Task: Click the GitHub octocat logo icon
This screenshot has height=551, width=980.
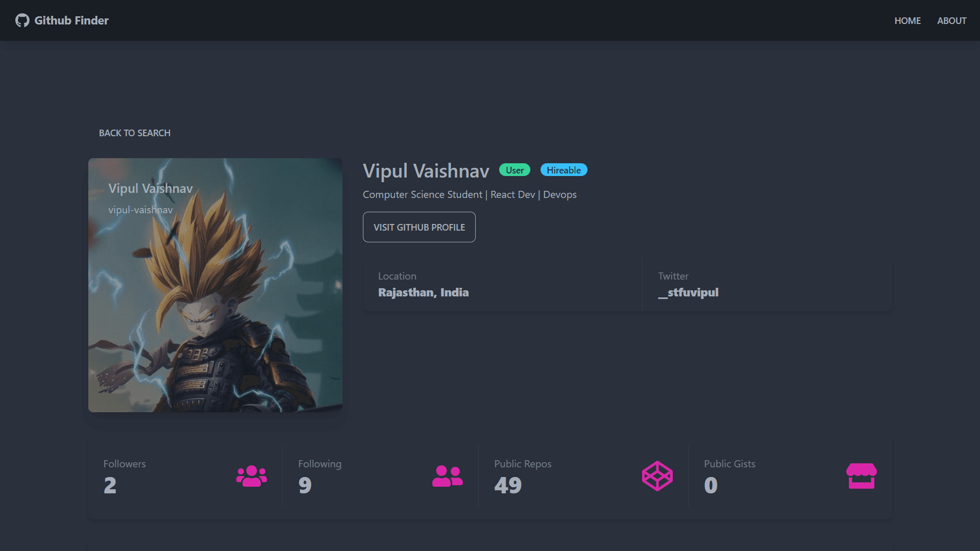Action: pos(22,20)
